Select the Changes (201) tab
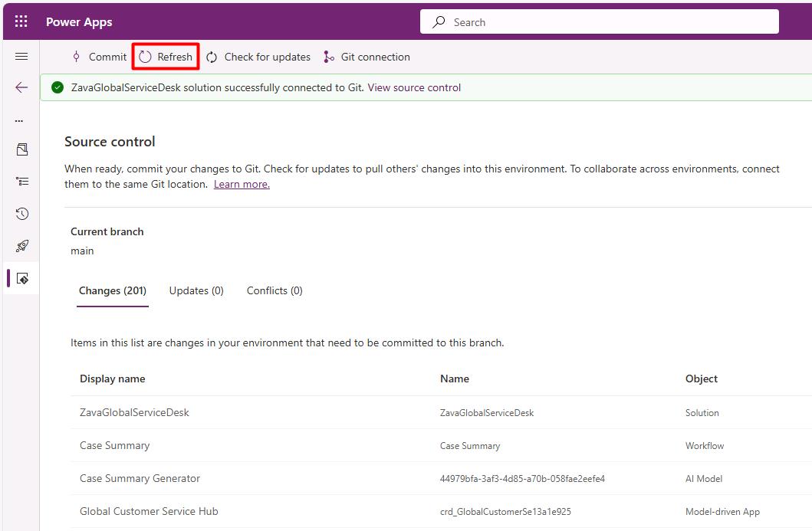This screenshot has width=812, height=531. click(x=113, y=291)
